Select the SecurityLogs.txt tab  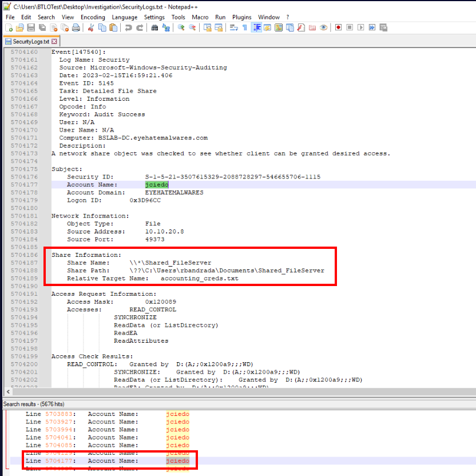pyautogui.click(x=31, y=41)
